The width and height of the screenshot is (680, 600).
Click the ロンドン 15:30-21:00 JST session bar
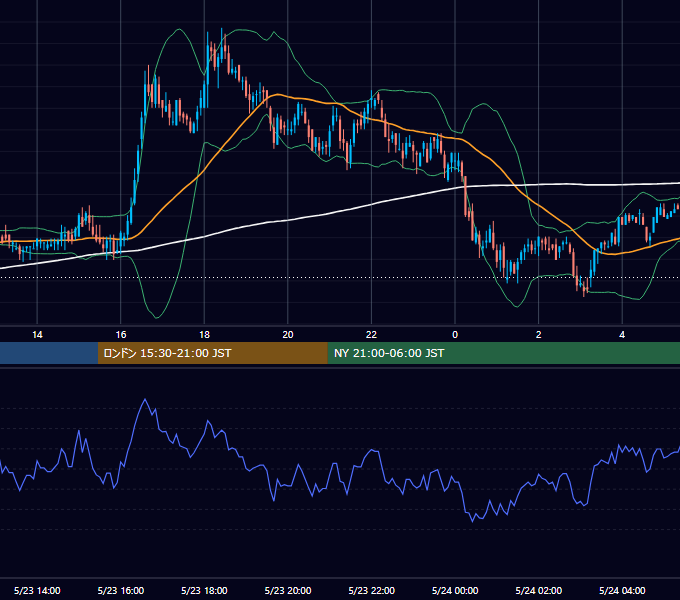212,353
